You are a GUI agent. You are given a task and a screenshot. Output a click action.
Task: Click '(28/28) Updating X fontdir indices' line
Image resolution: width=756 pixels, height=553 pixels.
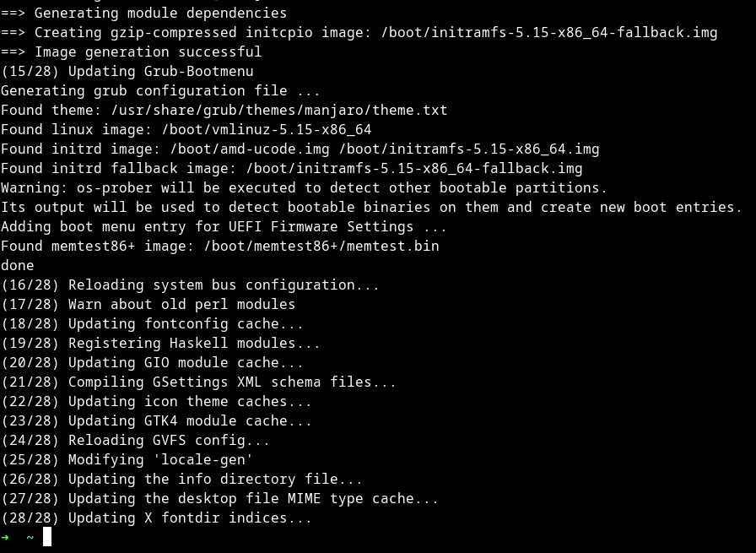[x=156, y=518]
